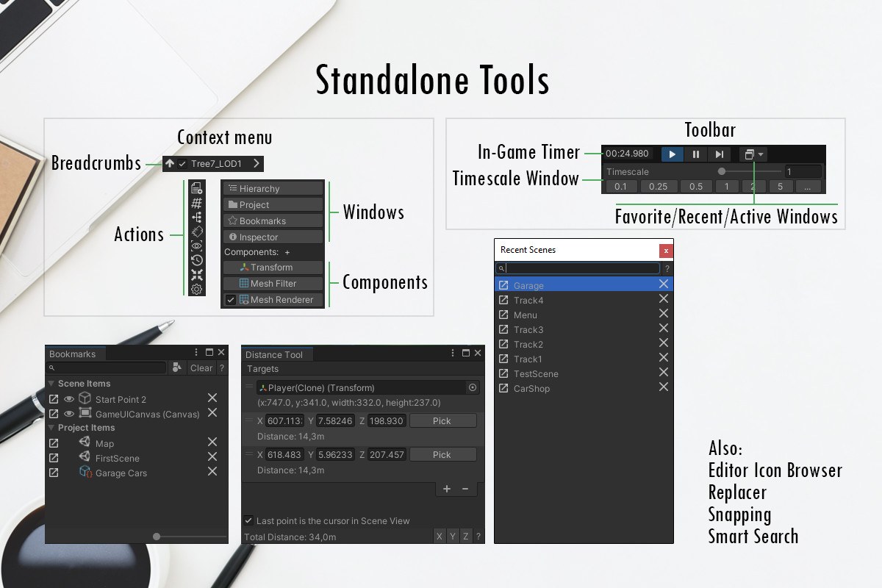Open the Bookmarks panel three-dot menu
882x588 pixels.
click(x=196, y=353)
